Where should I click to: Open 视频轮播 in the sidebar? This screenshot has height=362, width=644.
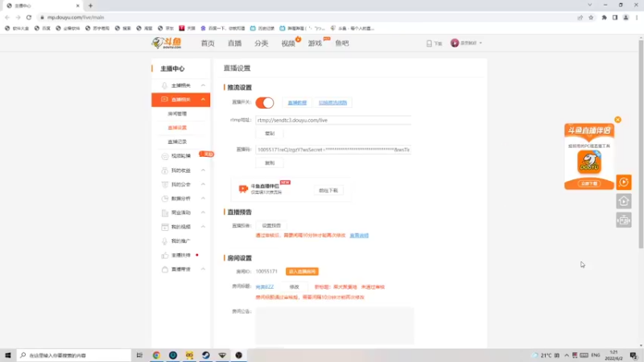180,156
